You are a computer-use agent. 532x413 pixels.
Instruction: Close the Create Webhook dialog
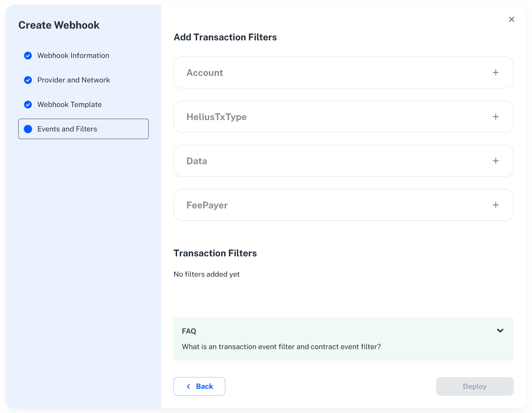pyautogui.click(x=512, y=19)
